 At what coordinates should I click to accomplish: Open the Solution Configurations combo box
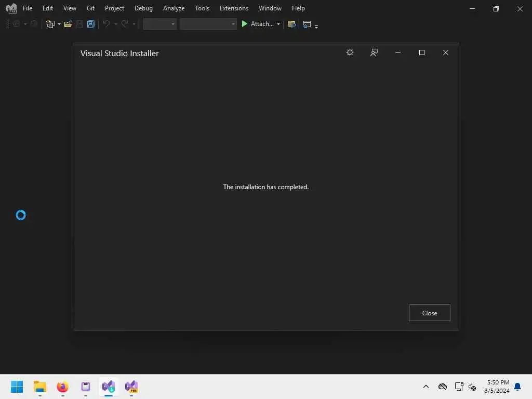(159, 24)
